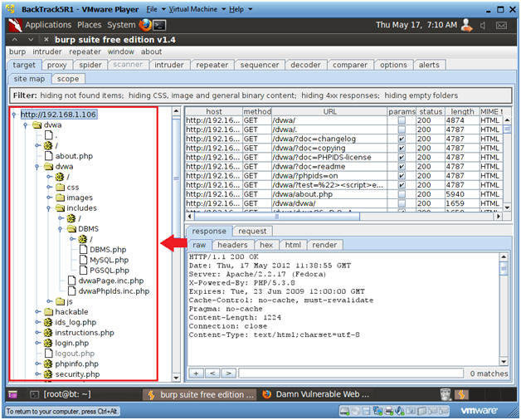Open the Filter settings bar
The image size is (521, 420).
(260, 95)
